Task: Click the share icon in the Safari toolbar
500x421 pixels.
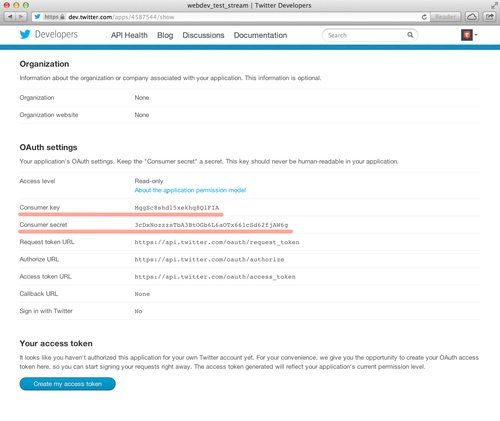Action: (x=489, y=17)
